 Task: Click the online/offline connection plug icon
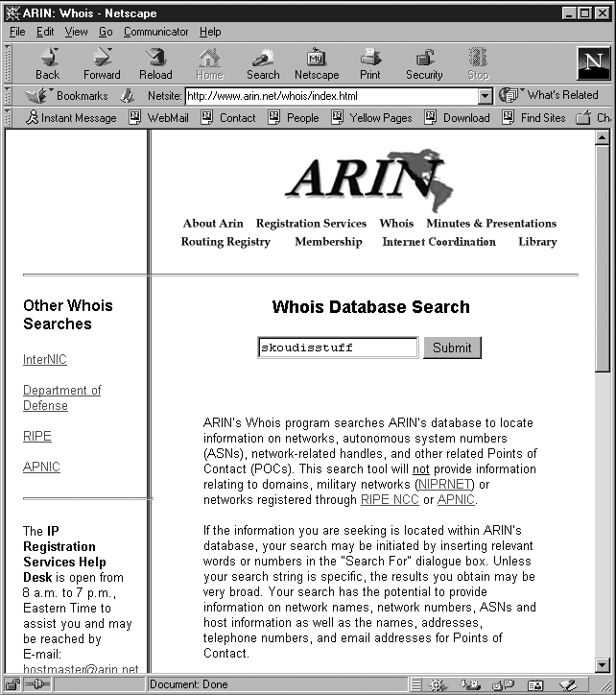tap(36, 684)
